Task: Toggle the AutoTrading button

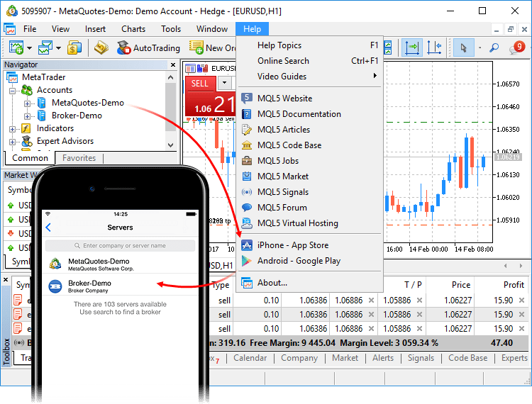Action: [x=148, y=48]
